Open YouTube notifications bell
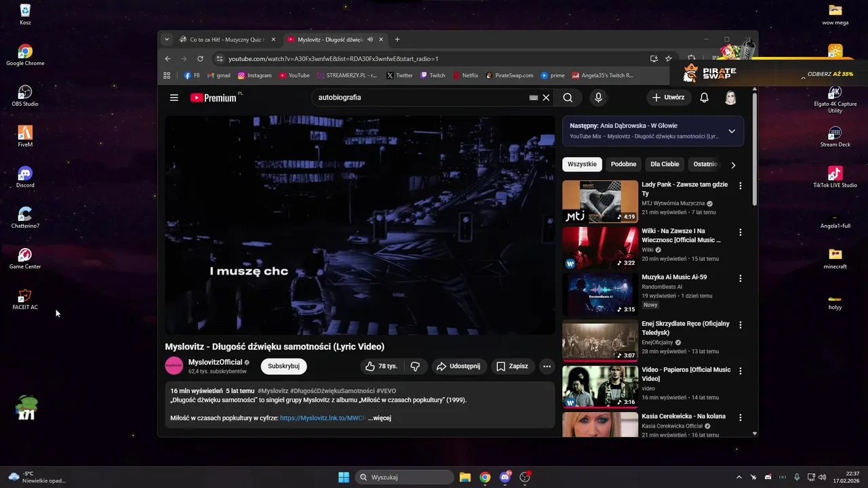The height and width of the screenshot is (488, 868). tap(704, 98)
